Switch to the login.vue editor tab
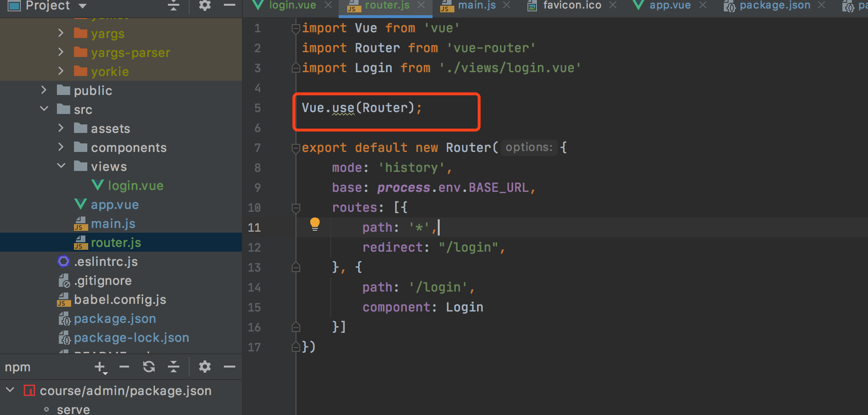 point(292,5)
